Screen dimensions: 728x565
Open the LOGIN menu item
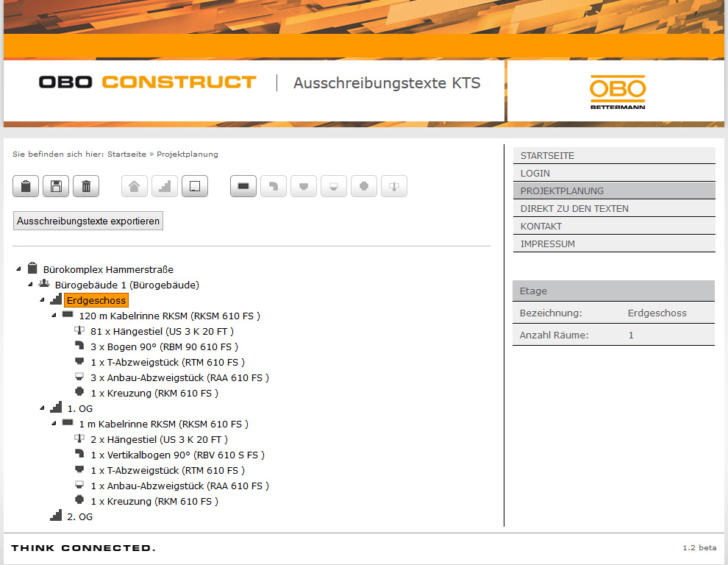(x=614, y=174)
